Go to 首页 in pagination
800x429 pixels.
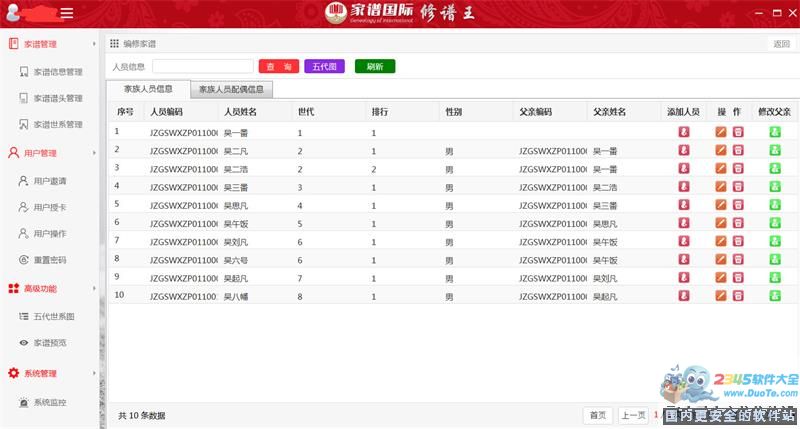[597, 415]
